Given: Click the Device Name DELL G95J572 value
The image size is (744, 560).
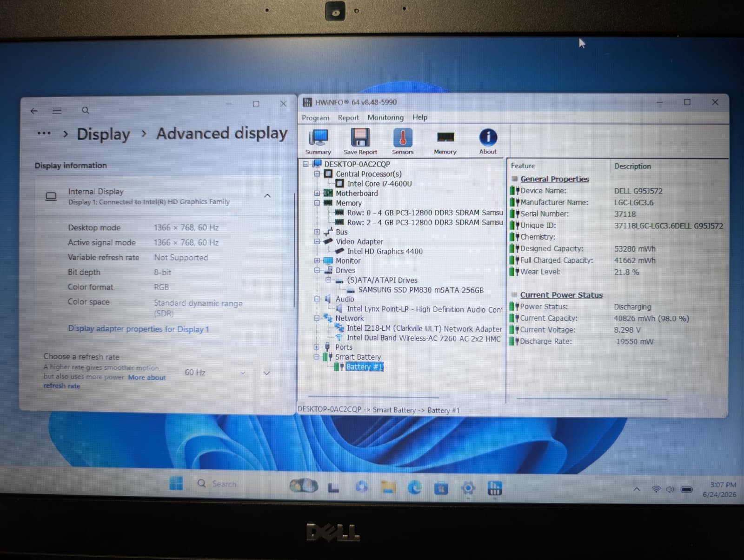Looking at the screenshot, I should coord(638,191).
